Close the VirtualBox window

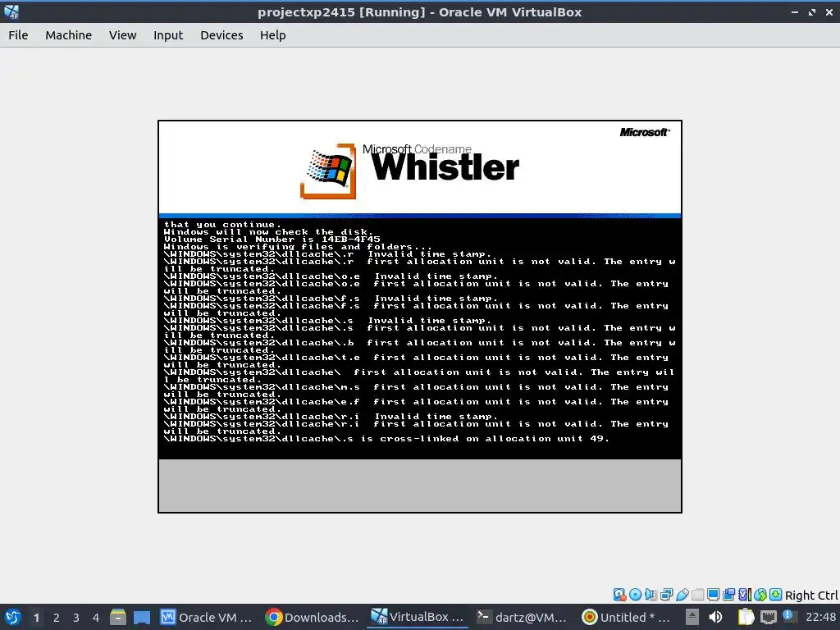tap(829, 11)
